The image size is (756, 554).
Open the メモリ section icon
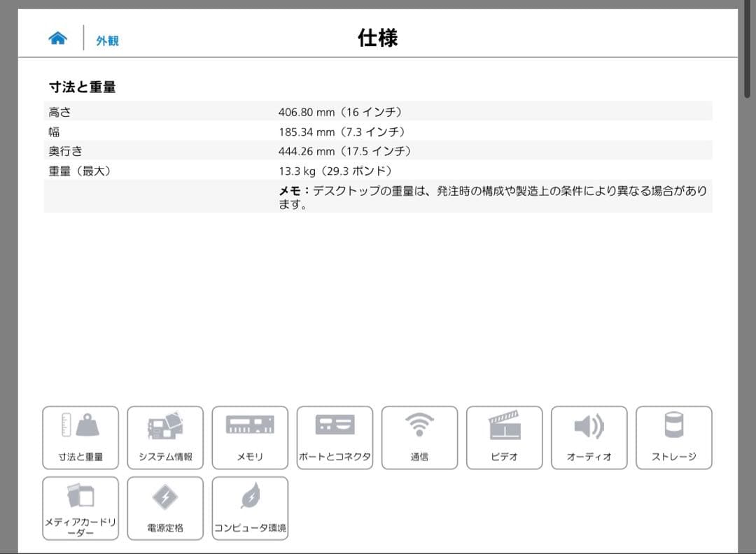[250, 437]
